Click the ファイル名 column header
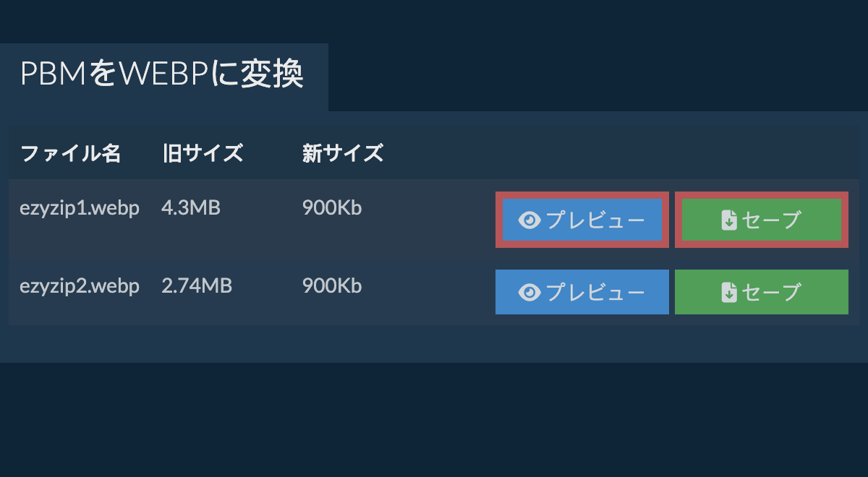This screenshot has width=868, height=477. point(70,154)
